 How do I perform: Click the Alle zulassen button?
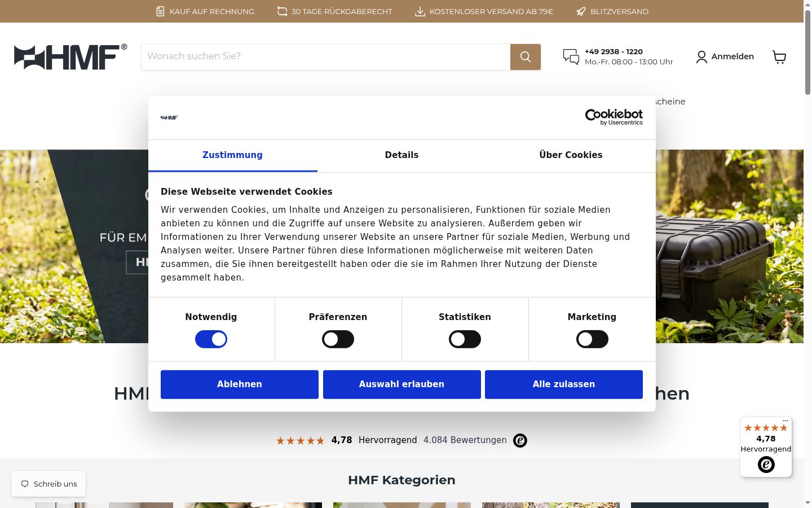(x=564, y=384)
